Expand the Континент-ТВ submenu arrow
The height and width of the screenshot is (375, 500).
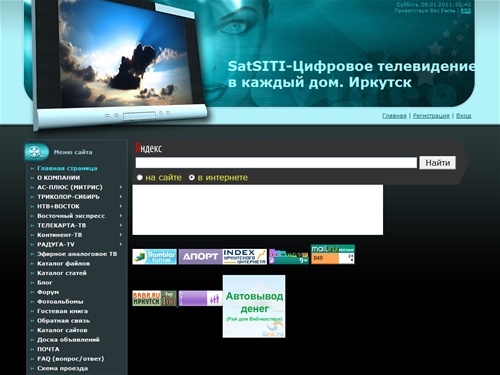click(x=121, y=235)
